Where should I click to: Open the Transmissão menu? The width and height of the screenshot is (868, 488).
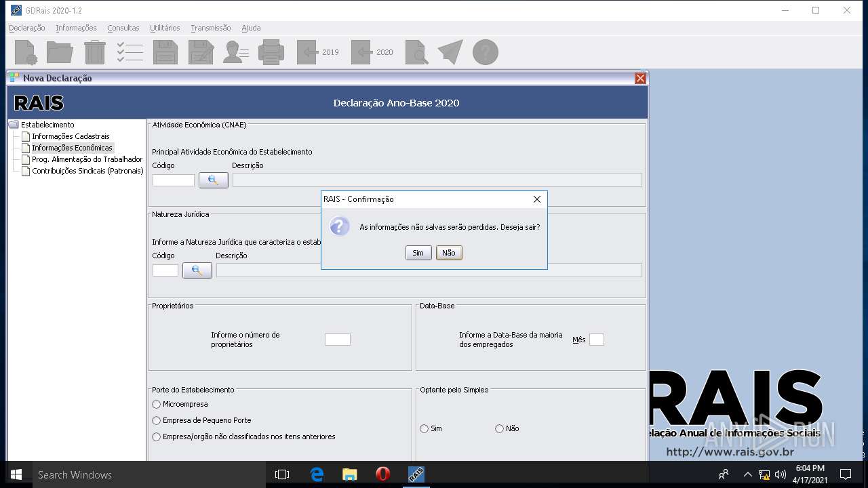click(211, 28)
